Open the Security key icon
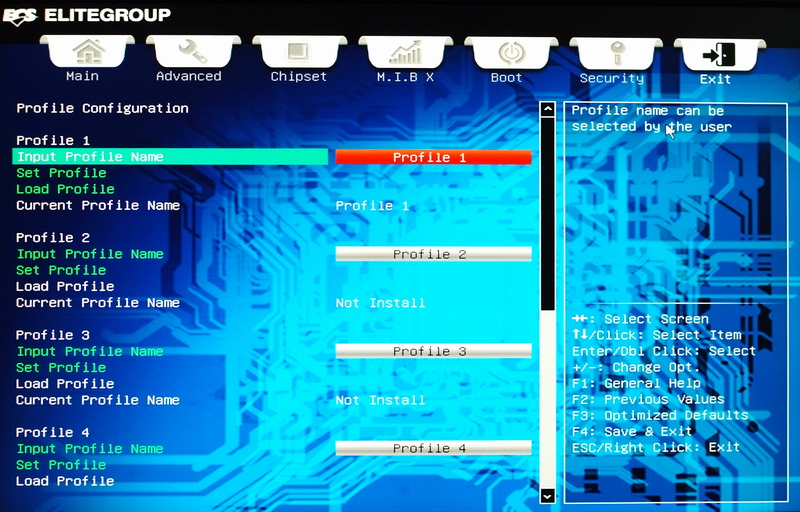800x512 pixels. [616, 54]
